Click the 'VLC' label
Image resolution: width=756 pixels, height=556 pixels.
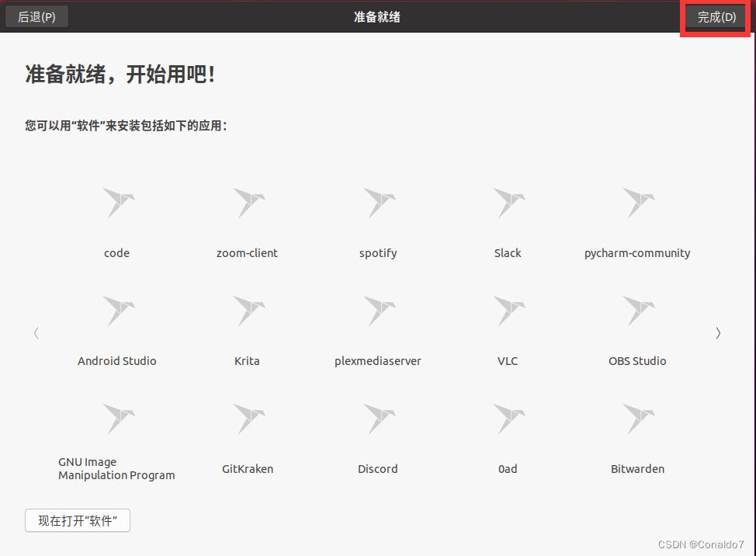508,361
